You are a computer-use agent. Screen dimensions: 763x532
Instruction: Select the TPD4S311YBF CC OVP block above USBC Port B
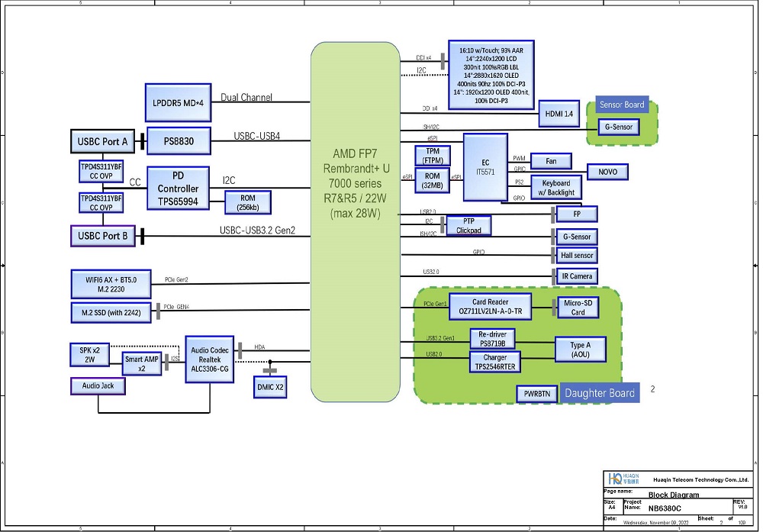tap(101, 203)
